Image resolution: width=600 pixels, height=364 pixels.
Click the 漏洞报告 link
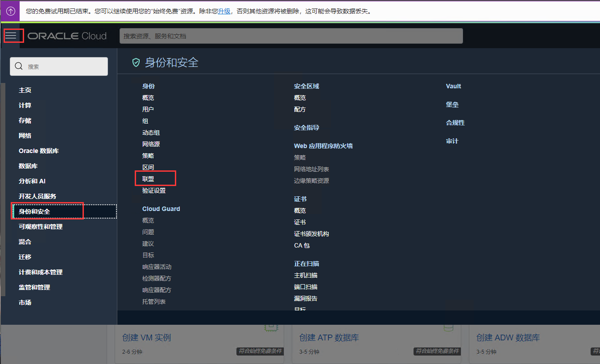(306, 298)
